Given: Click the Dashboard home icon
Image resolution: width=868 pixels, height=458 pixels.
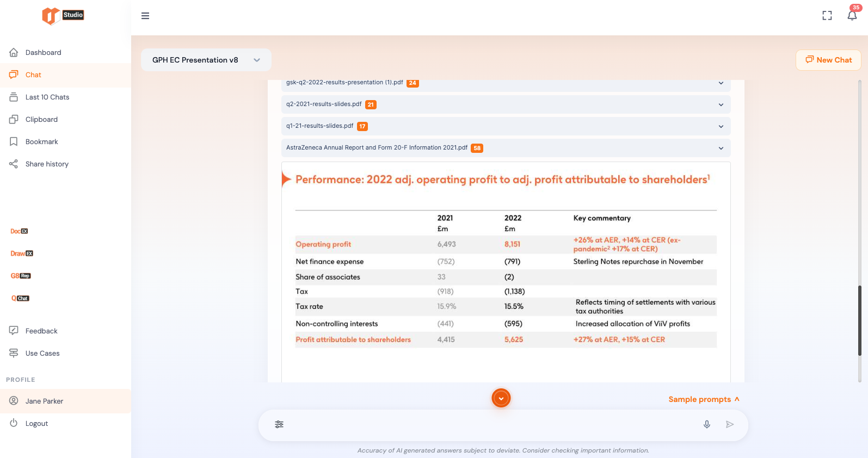Looking at the screenshot, I should coord(14,53).
